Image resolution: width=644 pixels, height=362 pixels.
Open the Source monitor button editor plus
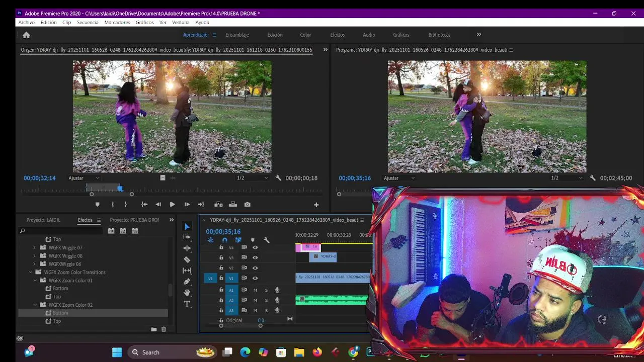[316, 205]
